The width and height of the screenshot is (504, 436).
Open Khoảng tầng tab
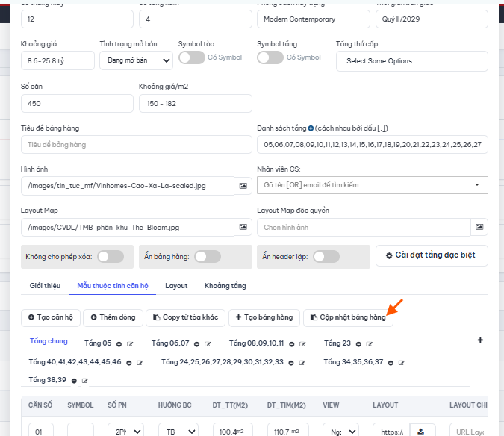[225, 286]
